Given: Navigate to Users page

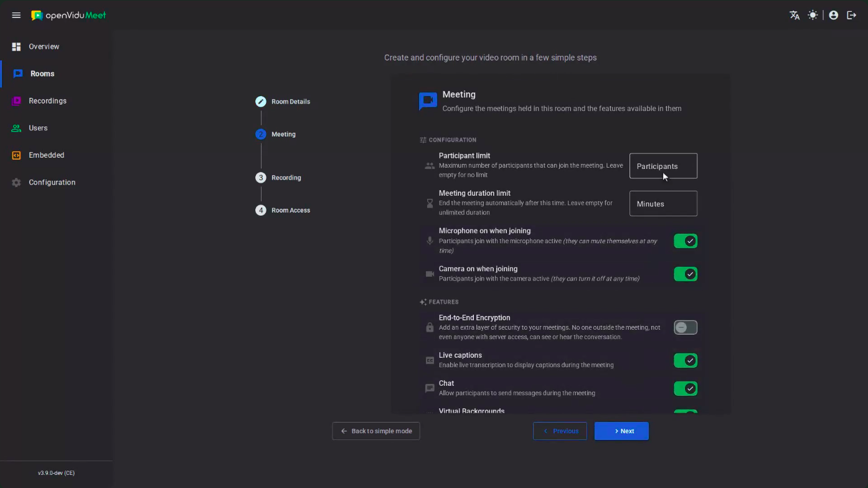Looking at the screenshot, I should tap(57, 128).
